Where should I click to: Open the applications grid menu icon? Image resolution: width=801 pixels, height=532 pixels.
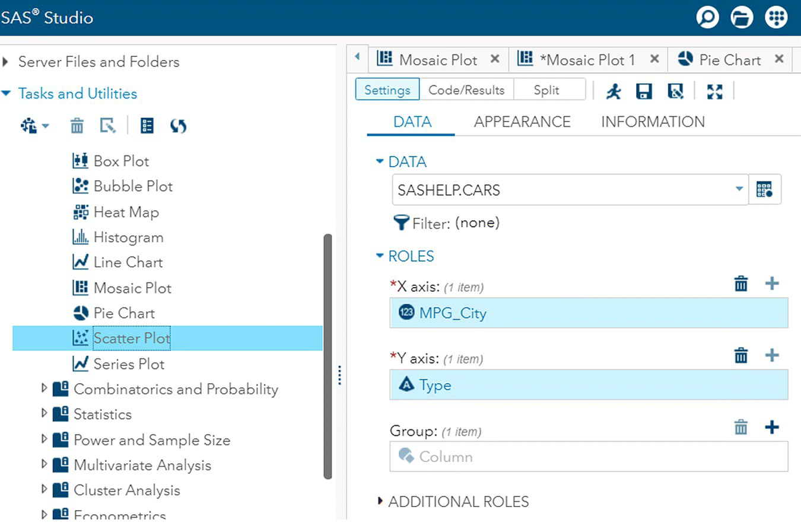[776, 17]
